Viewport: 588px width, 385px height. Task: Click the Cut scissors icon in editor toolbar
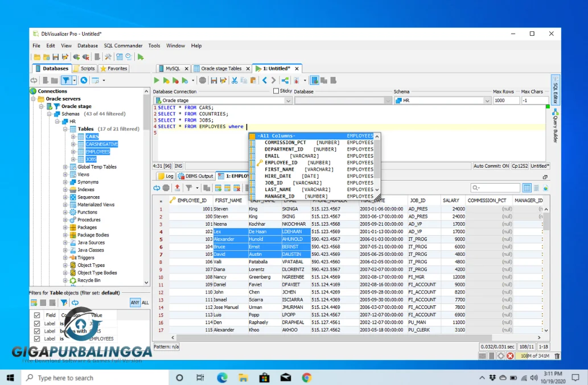click(x=235, y=80)
